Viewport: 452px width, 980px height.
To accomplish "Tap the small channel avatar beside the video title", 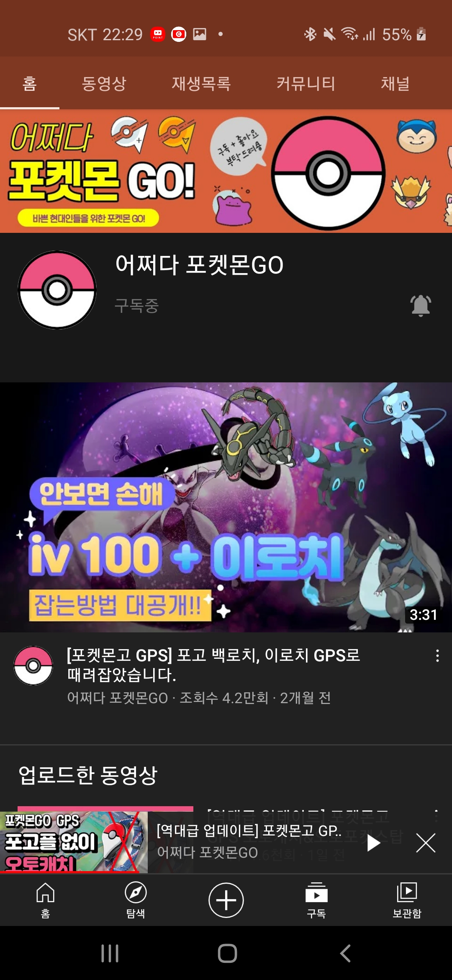I will (33, 665).
